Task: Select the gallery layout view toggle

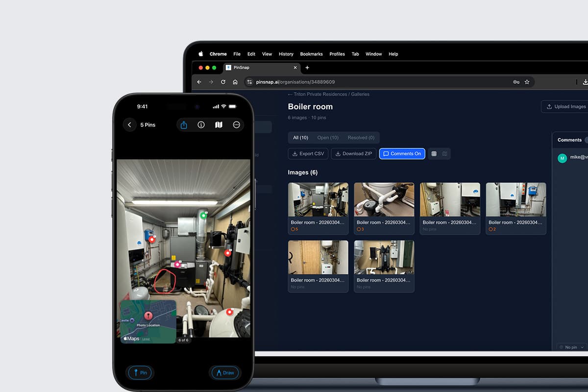Action: pos(444,153)
